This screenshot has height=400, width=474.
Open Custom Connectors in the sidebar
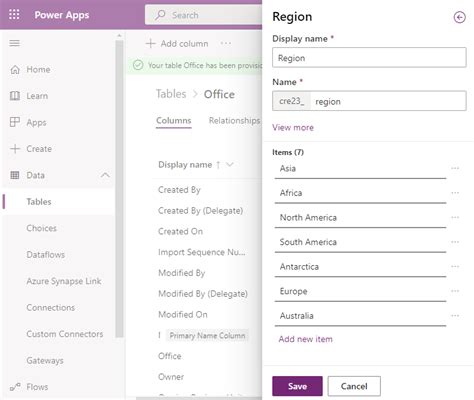[x=65, y=334]
